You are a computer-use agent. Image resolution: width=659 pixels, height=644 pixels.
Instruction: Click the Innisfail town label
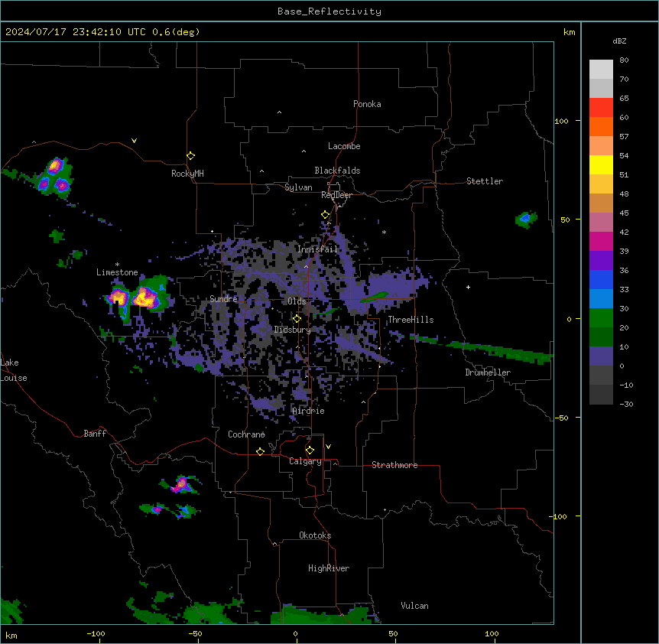point(318,249)
